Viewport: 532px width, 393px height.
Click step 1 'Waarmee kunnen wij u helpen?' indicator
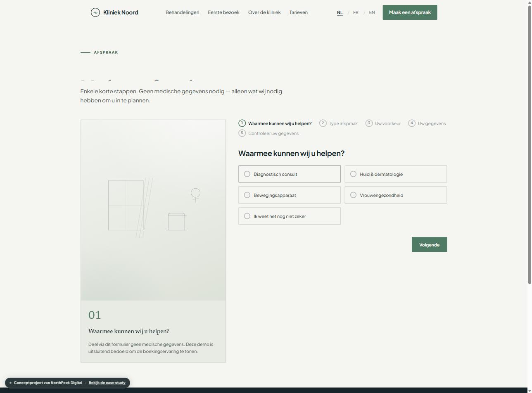275,123
